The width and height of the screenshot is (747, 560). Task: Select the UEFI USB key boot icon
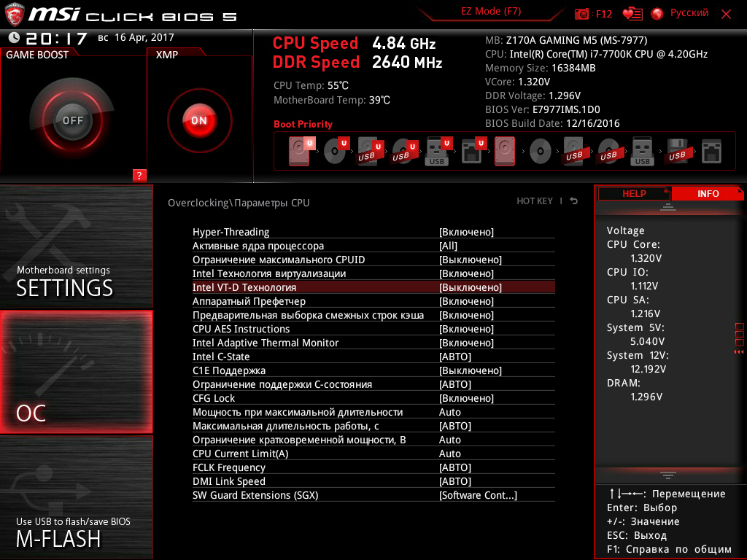[x=438, y=151]
